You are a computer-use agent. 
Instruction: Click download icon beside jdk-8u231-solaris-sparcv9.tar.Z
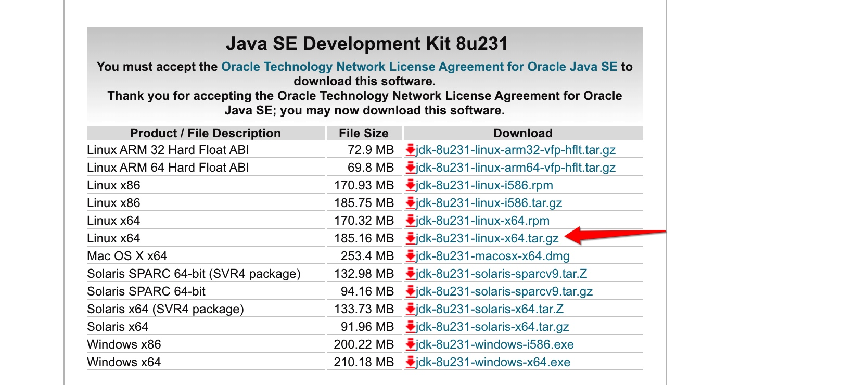coord(411,274)
